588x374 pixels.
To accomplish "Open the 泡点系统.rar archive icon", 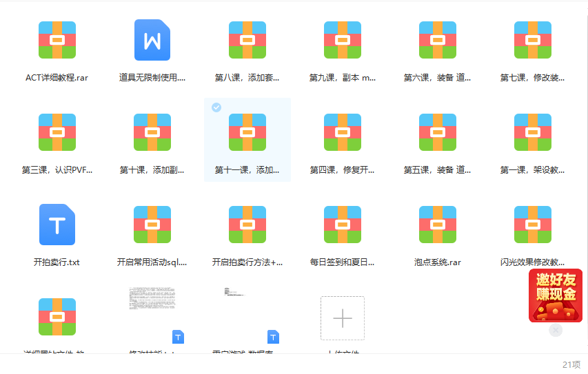I will click(x=438, y=225).
